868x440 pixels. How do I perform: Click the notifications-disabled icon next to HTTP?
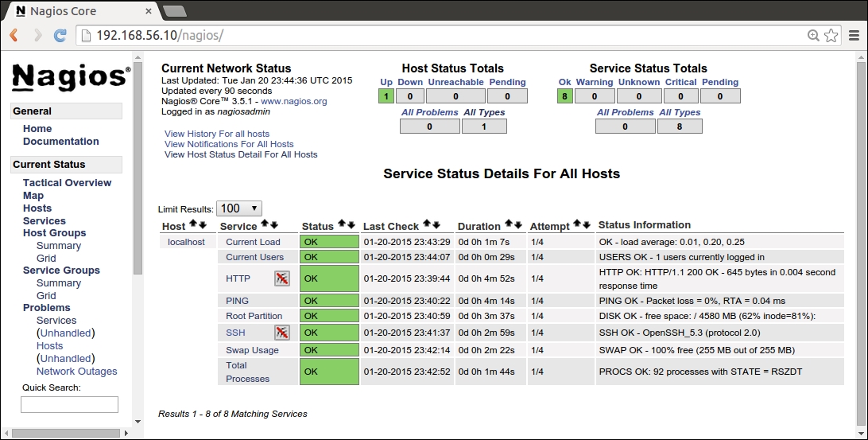281,278
